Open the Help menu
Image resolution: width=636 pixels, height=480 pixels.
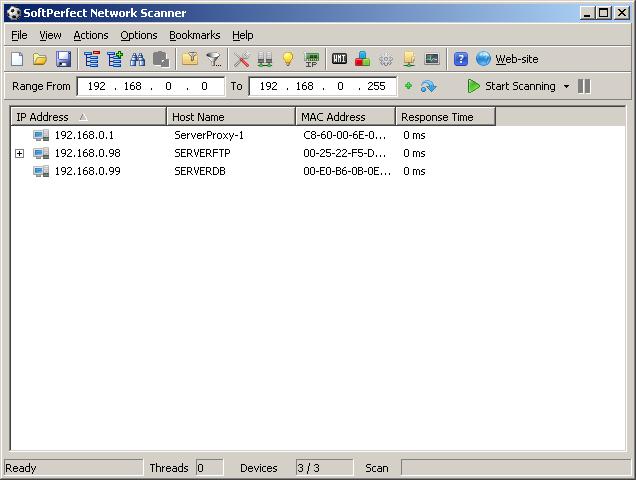[243, 35]
